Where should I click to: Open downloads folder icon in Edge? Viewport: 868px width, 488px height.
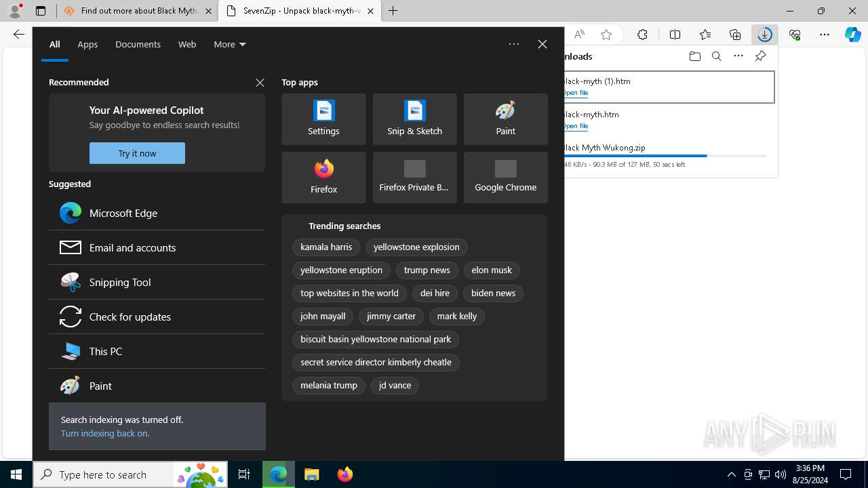694,56
